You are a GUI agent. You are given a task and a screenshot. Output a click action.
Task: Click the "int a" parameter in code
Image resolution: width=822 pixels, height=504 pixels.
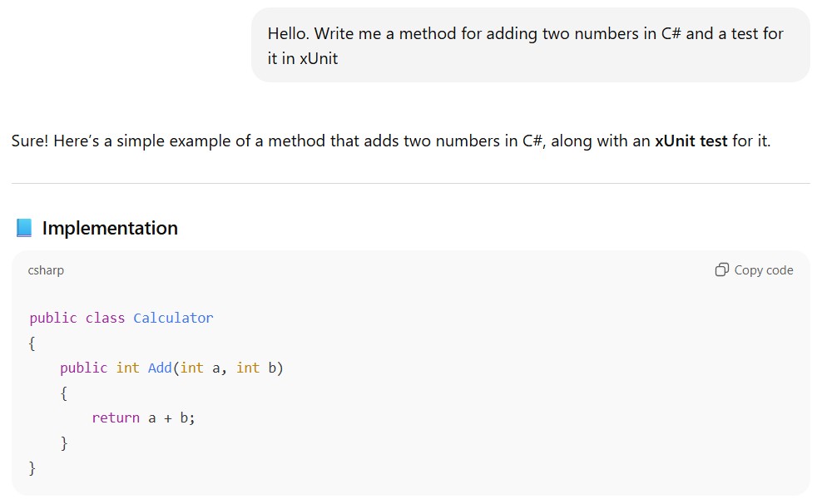pos(203,368)
